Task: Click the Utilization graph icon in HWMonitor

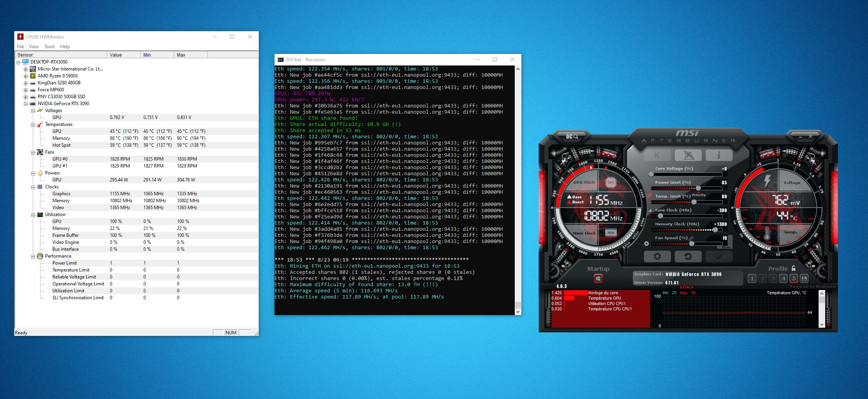Action: 40,215
